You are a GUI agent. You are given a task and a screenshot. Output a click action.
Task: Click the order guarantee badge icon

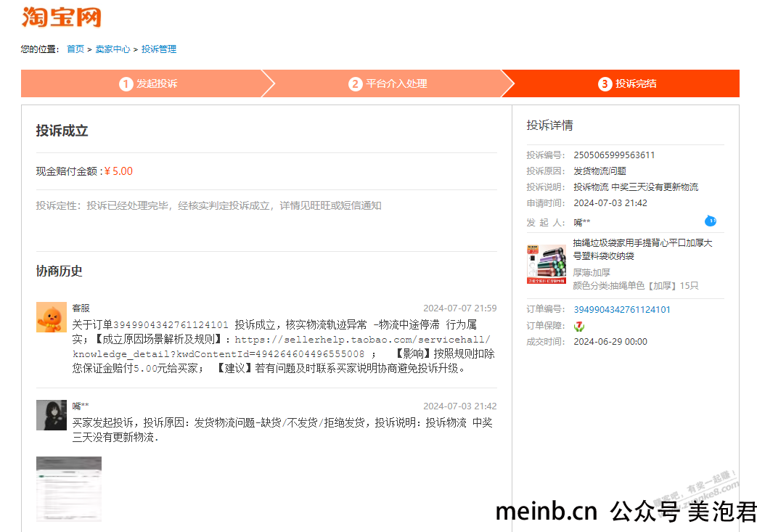(x=579, y=327)
